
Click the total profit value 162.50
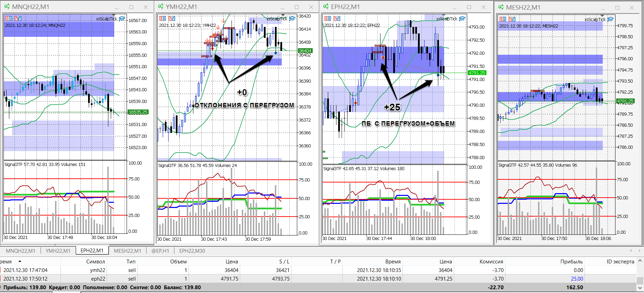(575, 287)
